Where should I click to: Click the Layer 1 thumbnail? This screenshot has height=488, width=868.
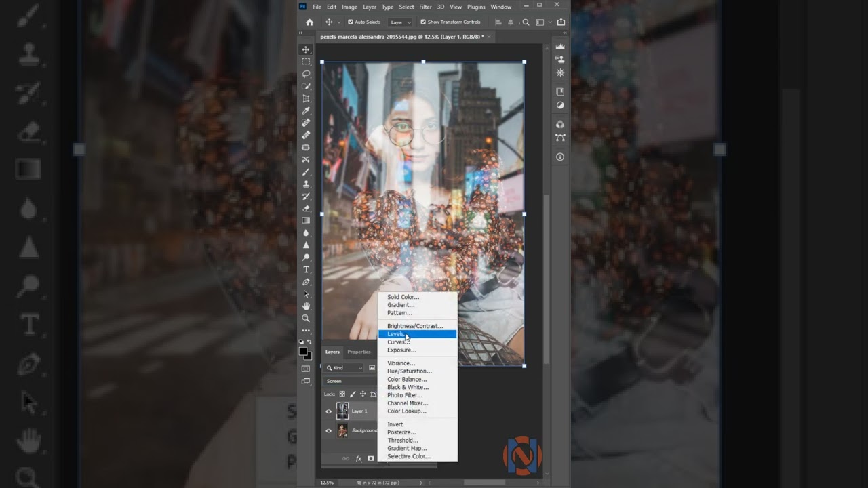pyautogui.click(x=342, y=411)
